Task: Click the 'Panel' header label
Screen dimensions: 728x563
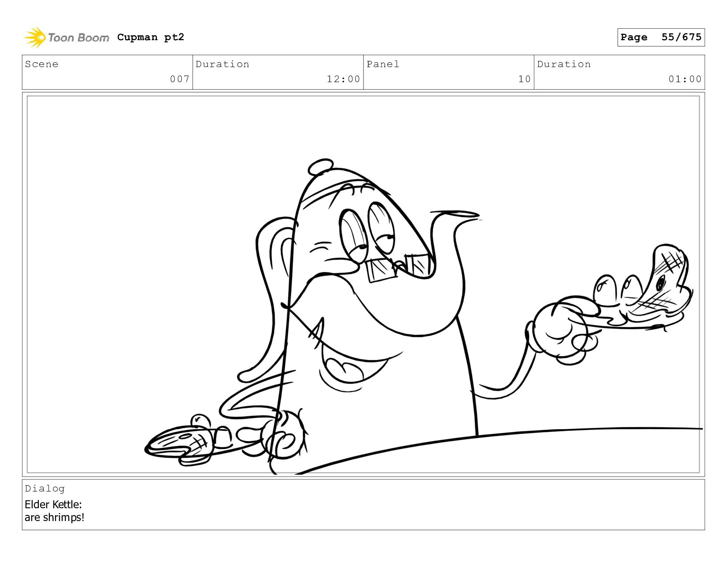Action: coord(383,64)
